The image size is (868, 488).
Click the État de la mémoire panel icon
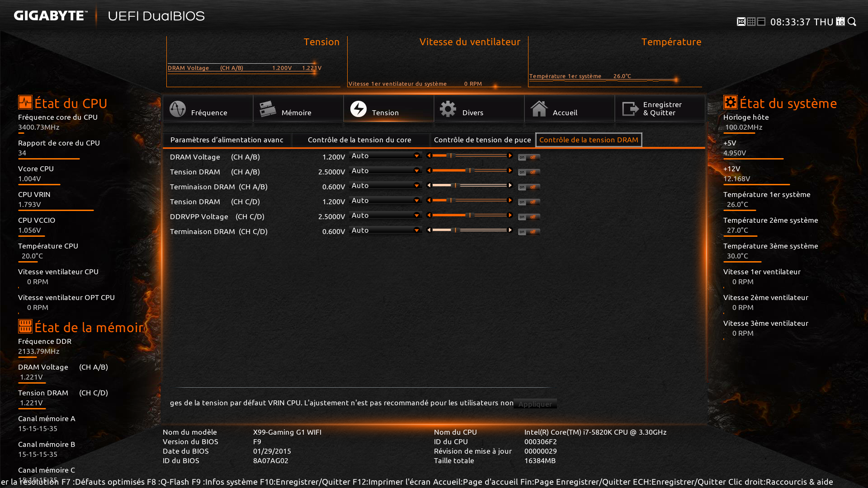25,326
